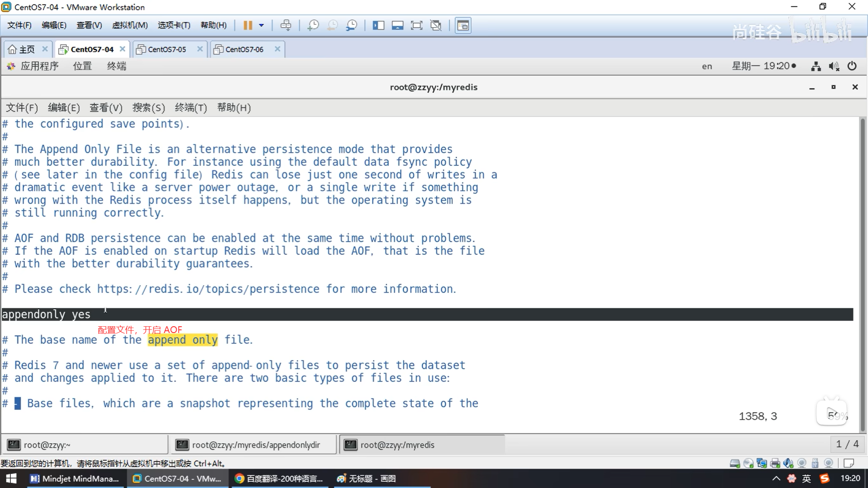
Task: Switch to the CentOS7-05 tab
Action: click(167, 49)
